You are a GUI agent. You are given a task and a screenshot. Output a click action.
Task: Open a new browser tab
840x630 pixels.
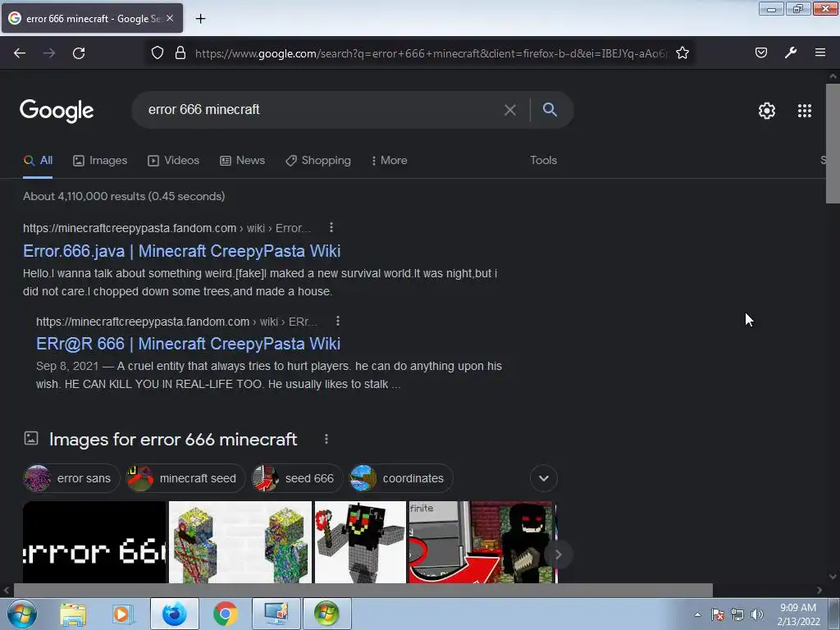(200, 19)
